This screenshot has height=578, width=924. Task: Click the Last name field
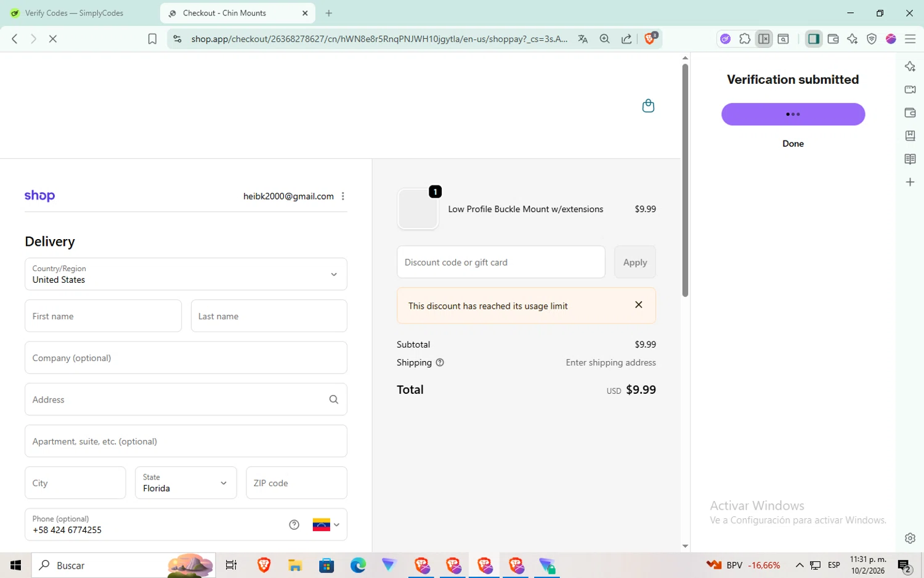tap(269, 316)
